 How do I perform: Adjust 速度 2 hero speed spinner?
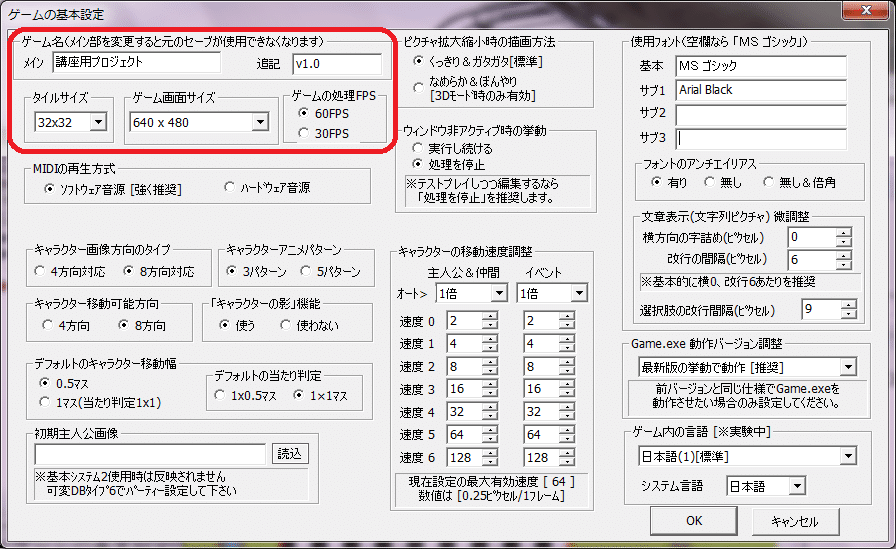pos(490,366)
